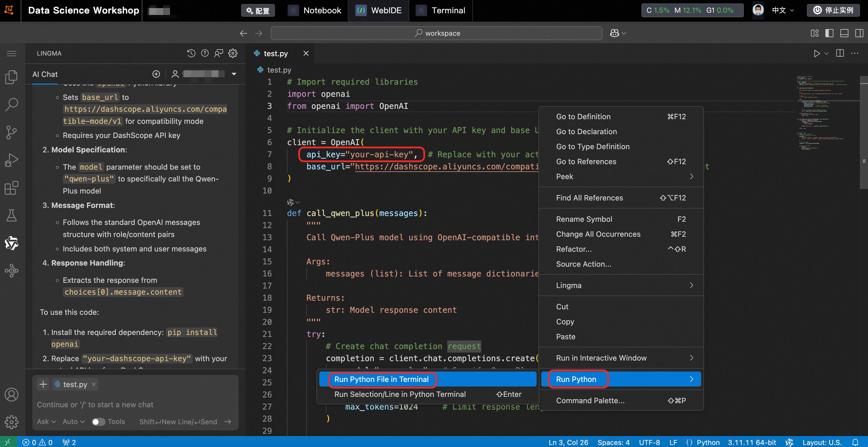Open the Extensions view icon
Image resolution: width=868 pixels, height=447 pixels.
click(12, 187)
